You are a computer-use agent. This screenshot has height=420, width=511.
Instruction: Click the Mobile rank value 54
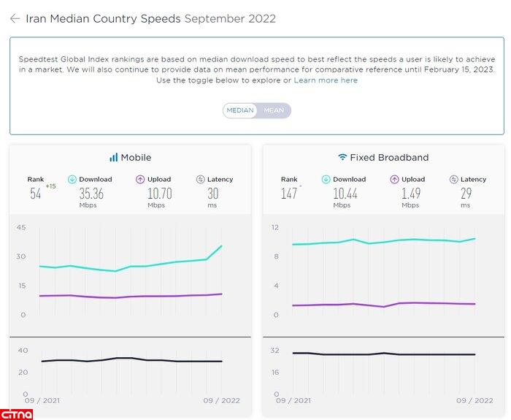36,194
